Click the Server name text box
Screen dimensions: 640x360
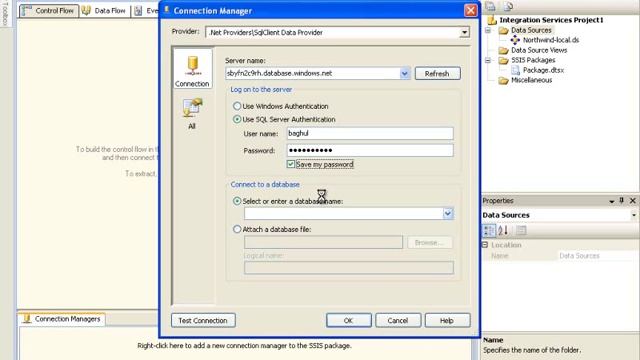pyautogui.click(x=312, y=73)
